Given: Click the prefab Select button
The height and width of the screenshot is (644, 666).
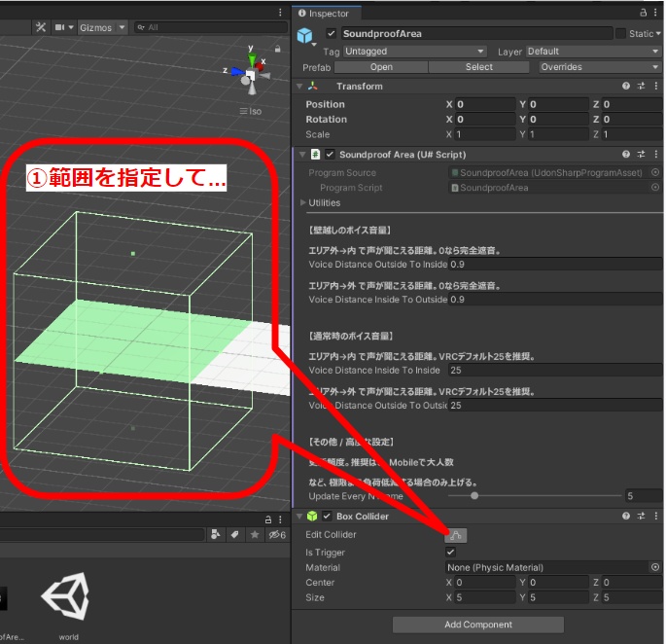Looking at the screenshot, I should 478,67.
